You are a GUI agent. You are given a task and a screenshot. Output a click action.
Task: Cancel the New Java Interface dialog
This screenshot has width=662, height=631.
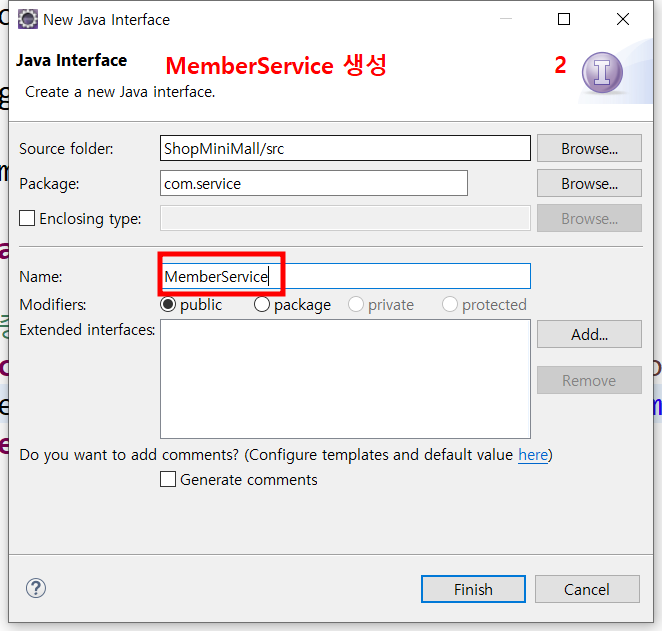pos(587,589)
